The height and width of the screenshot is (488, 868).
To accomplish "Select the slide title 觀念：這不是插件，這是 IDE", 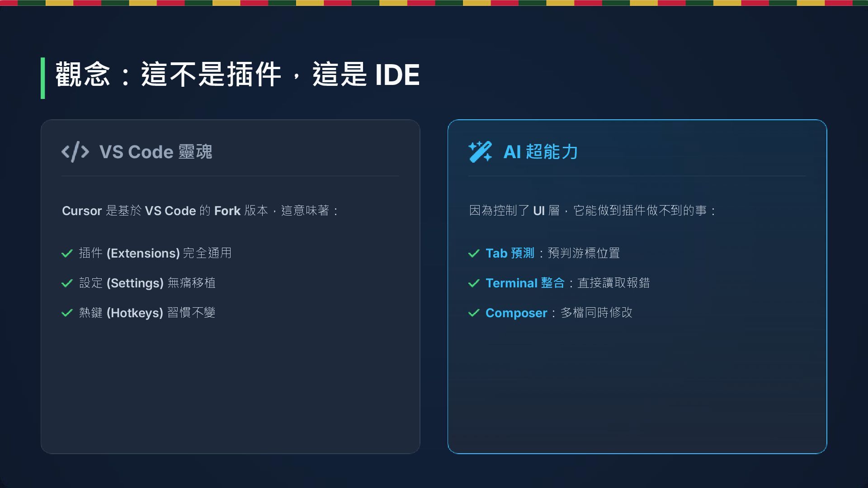I will [237, 75].
